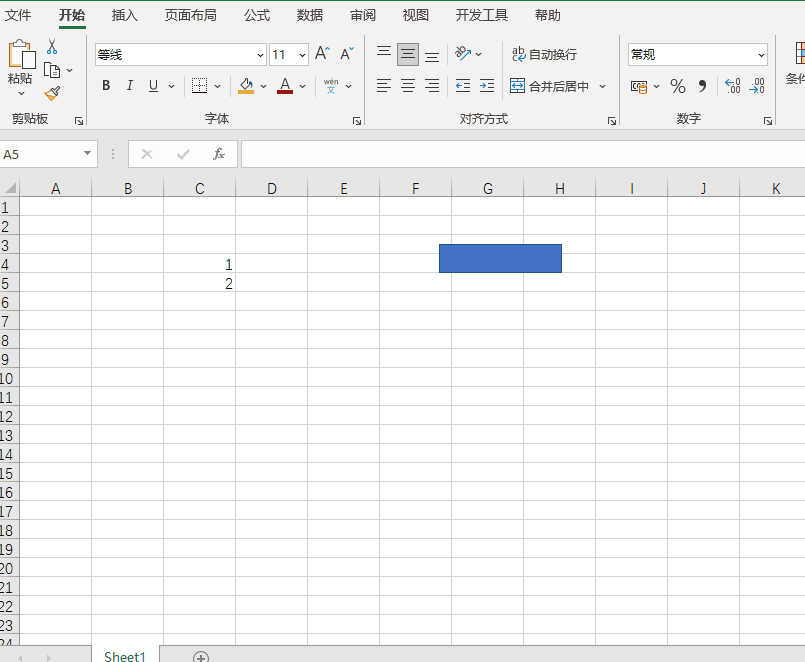Switch to the 插入 tab
Viewport: 805px width, 662px height.
click(x=125, y=15)
